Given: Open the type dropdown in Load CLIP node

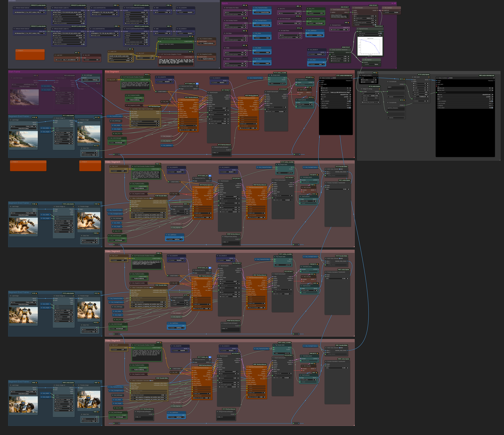Looking at the screenshot, I should (x=121, y=58).
